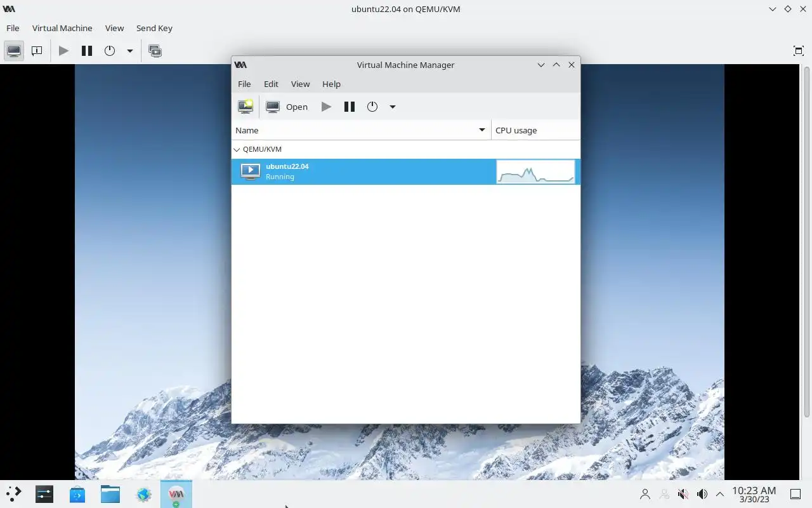Open the View menu in VM viewer window
This screenshot has width=812, height=508.
[114, 28]
